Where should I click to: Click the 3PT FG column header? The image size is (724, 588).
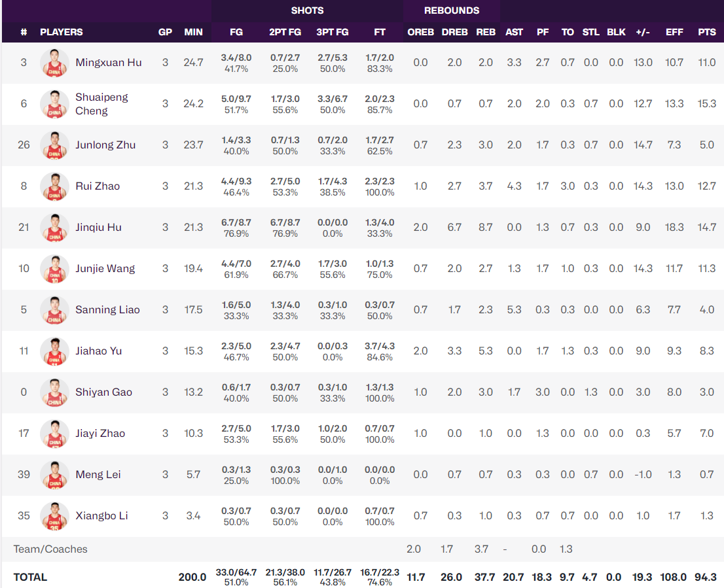click(332, 32)
